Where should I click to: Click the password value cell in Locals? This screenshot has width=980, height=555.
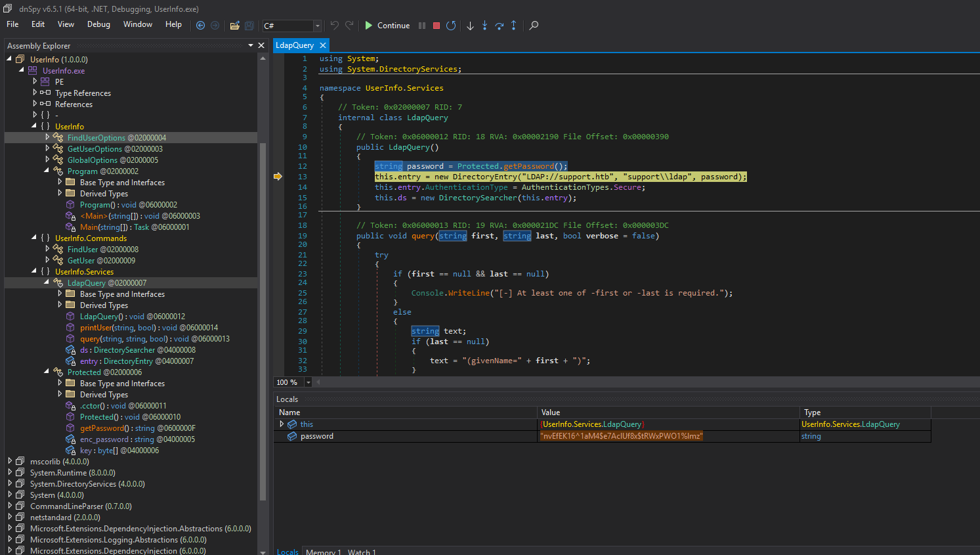point(668,436)
